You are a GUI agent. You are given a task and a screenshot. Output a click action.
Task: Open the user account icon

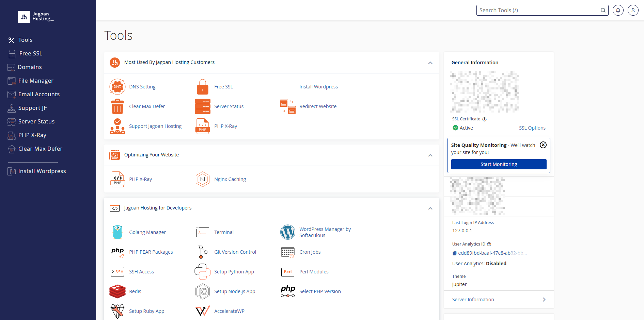633,10
